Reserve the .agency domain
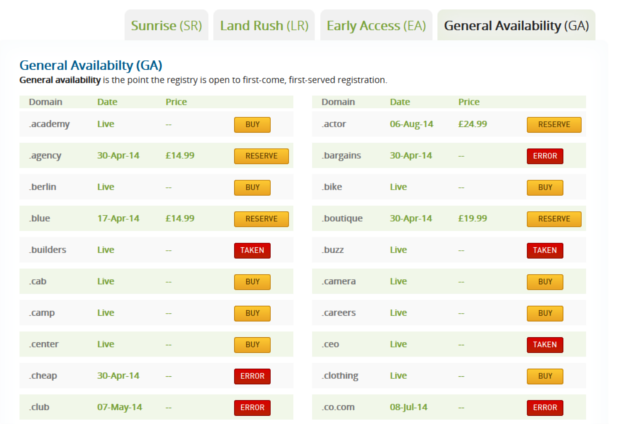This screenshot has height=424, width=620. click(x=261, y=156)
